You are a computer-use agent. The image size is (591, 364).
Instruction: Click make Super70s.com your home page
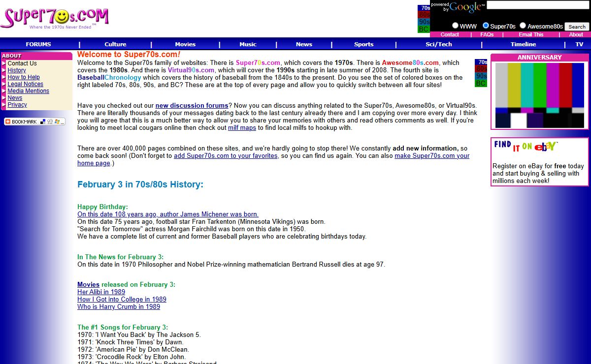[x=273, y=159]
